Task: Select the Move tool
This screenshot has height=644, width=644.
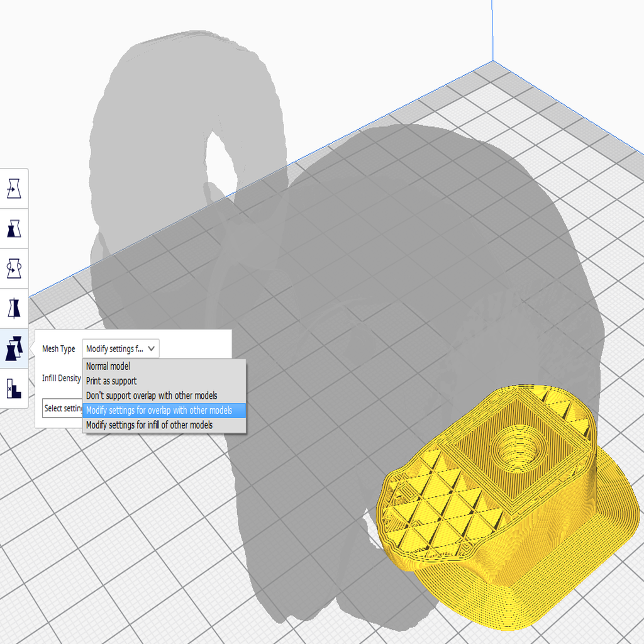Action: [14, 189]
